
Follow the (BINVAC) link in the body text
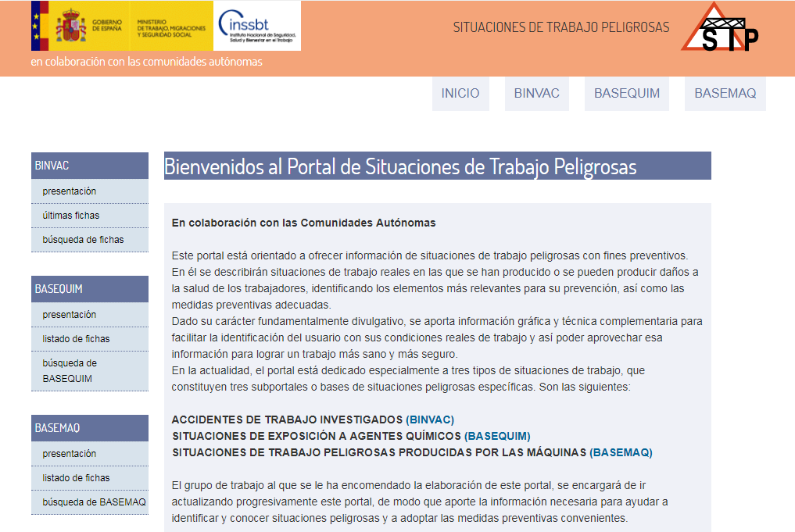[x=430, y=420]
